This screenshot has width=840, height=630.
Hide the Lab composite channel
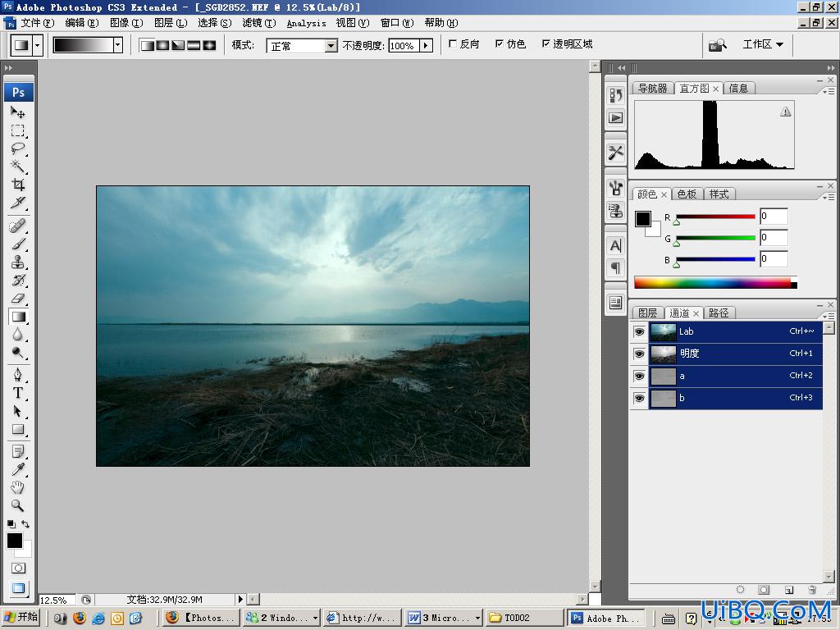(x=639, y=332)
